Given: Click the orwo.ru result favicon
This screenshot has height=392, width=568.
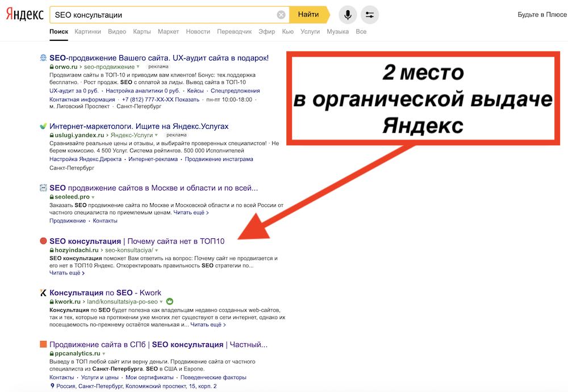Looking at the screenshot, I should coord(43,57).
